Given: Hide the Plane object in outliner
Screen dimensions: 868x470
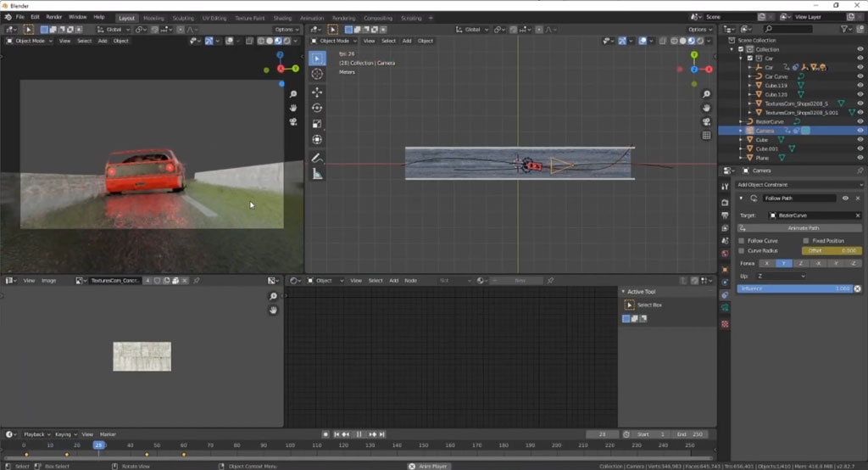Looking at the screenshot, I should click(x=860, y=158).
